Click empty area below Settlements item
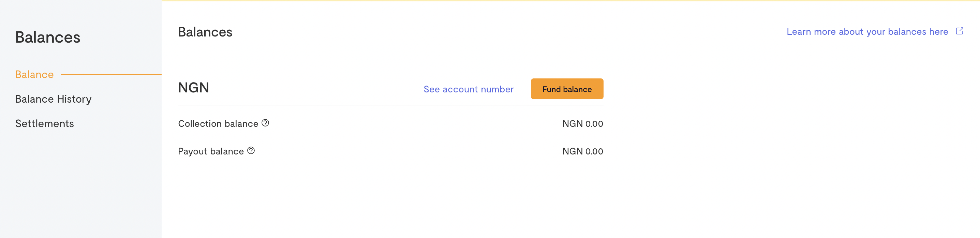The image size is (980, 238). [x=81, y=182]
